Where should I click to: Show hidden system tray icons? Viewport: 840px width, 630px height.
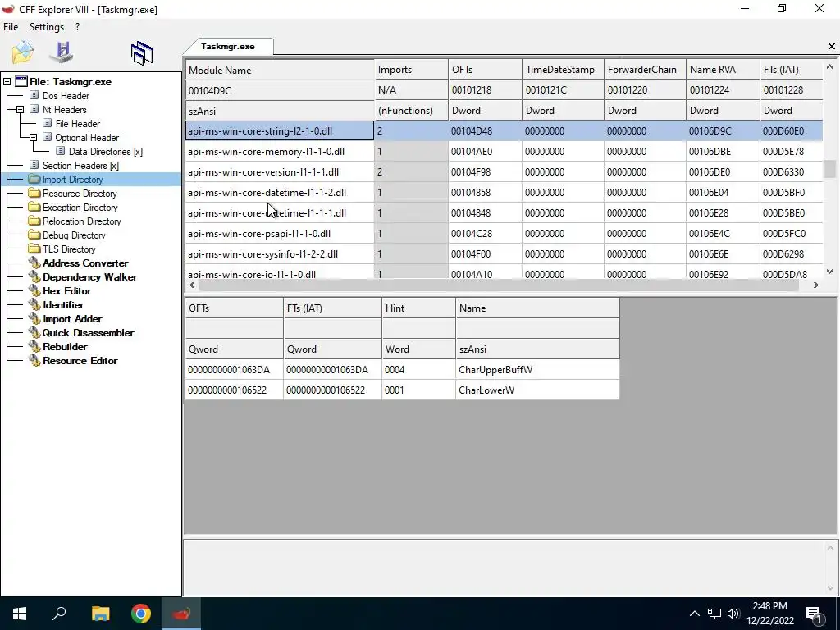[694, 614]
